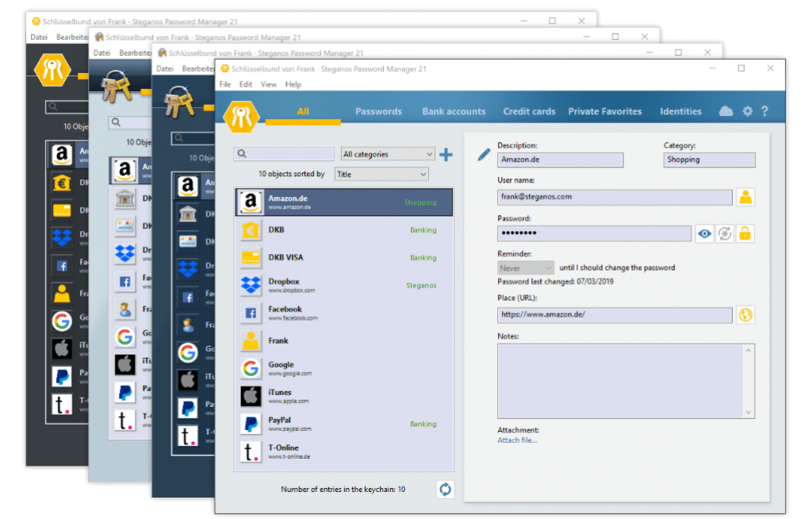Switch to the All tab
Screen dimensions: 812x519
tap(303, 111)
